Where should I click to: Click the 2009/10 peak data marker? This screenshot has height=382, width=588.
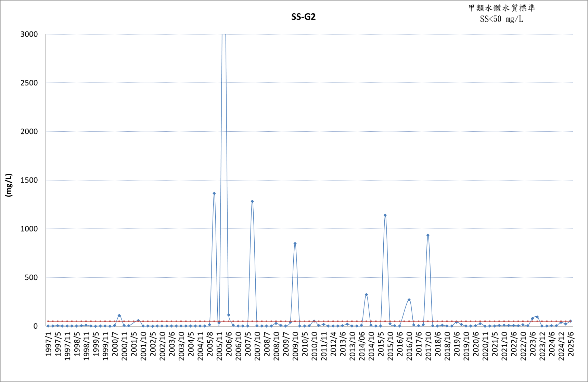coord(295,243)
